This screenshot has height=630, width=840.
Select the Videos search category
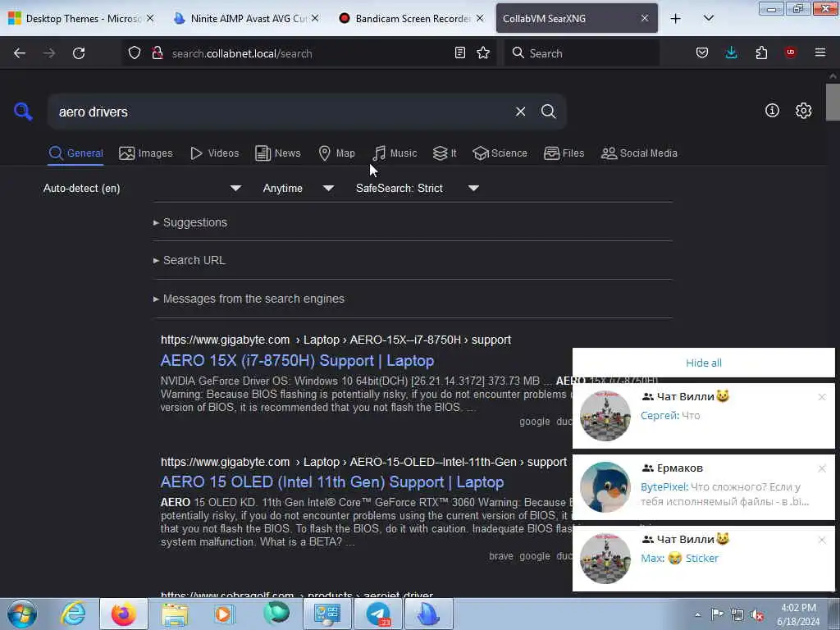214,153
